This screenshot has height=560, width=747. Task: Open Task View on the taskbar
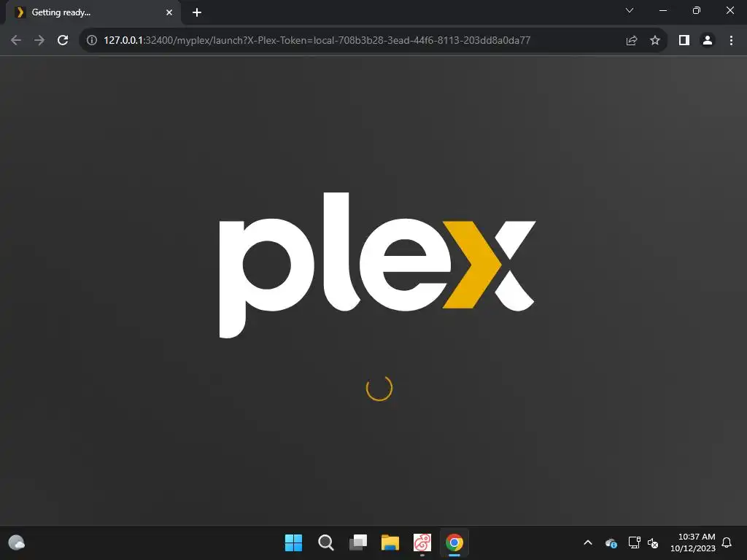point(357,542)
